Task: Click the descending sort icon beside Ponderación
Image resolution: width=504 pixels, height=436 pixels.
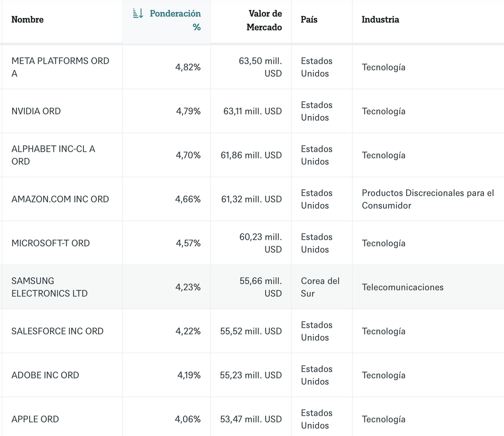Action: [138, 14]
